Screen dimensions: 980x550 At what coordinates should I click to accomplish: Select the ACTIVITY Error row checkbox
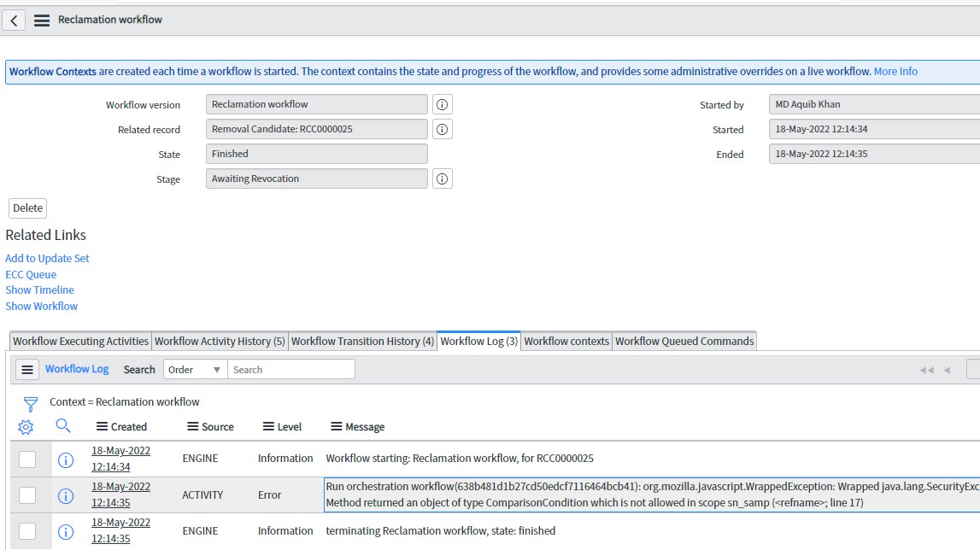[x=26, y=495]
